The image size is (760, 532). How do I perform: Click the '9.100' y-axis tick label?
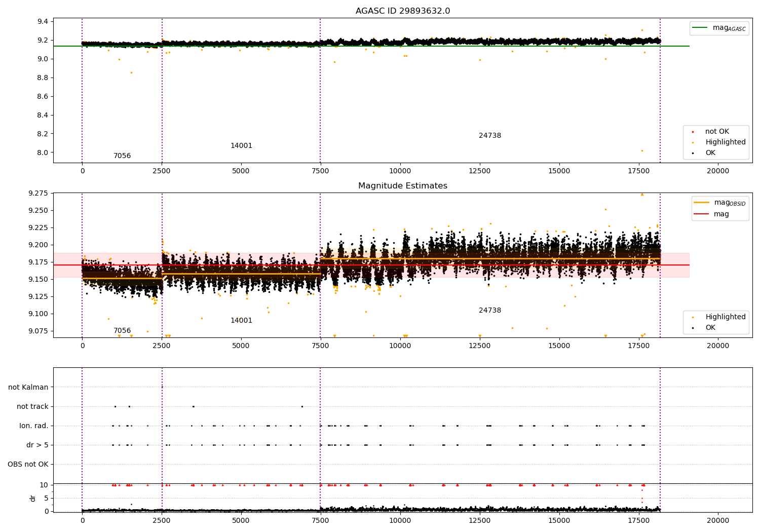[x=39, y=314]
